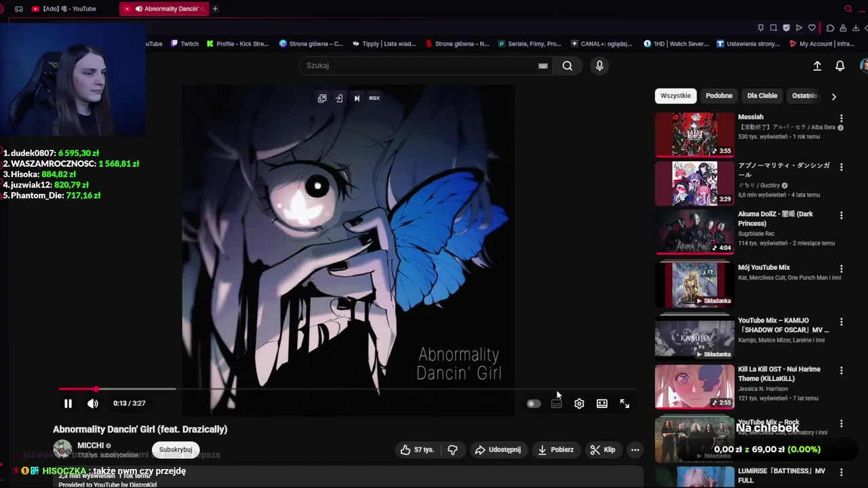The width and height of the screenshot is (868, 488).
Task: Open the My Account | Infra... bookmark
Action: [x=822, y=44]
